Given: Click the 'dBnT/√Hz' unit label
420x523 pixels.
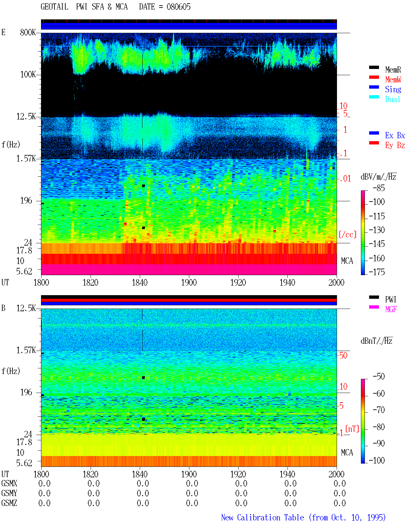Looking at the screenshot, I should (377, 341).
